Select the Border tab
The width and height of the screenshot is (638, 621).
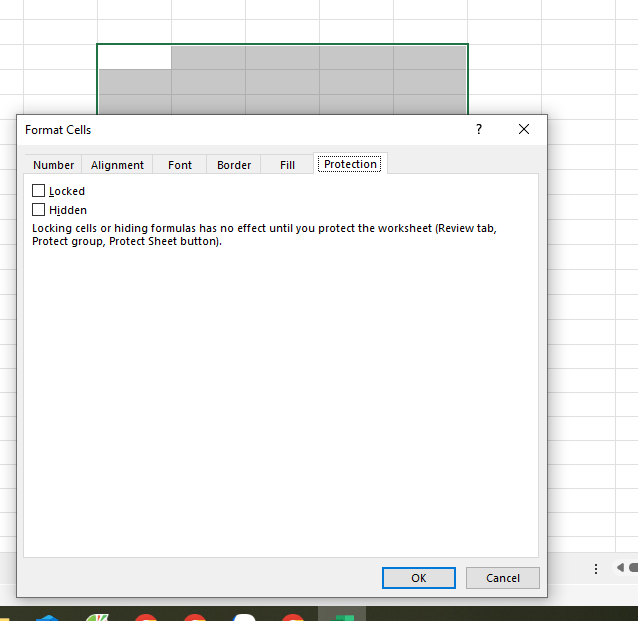234,165
